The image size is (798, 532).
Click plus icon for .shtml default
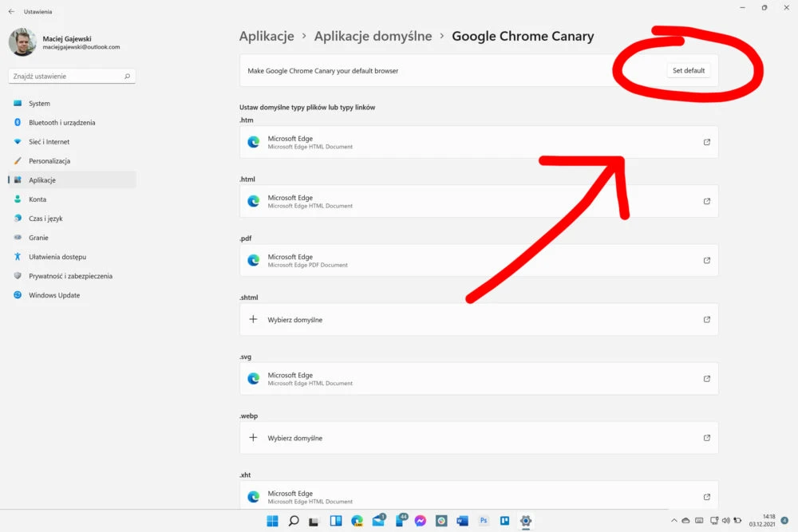253,319
